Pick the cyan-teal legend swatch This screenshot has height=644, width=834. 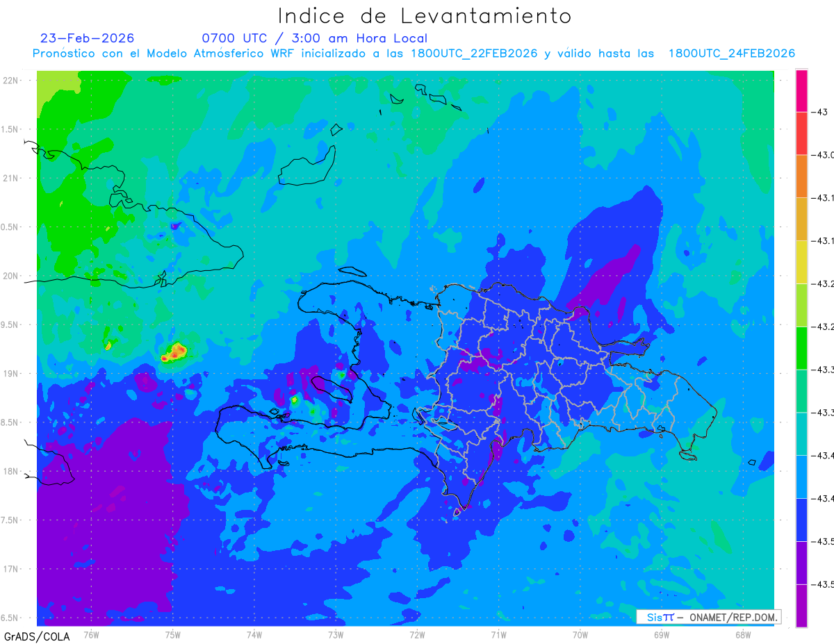(x=801, y=434)
